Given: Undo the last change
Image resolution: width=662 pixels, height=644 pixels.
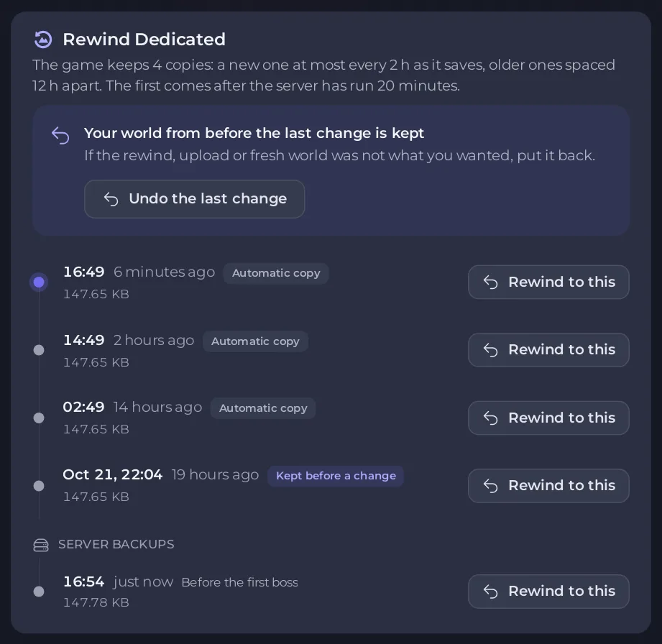Looking at the screenshot, I should pyautogui.click(x=194, y=199).
